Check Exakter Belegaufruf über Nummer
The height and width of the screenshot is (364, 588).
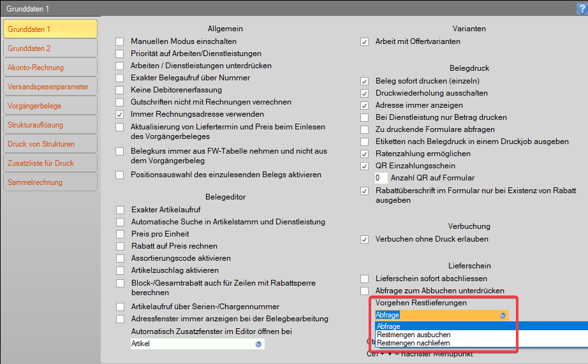[120, 78]
